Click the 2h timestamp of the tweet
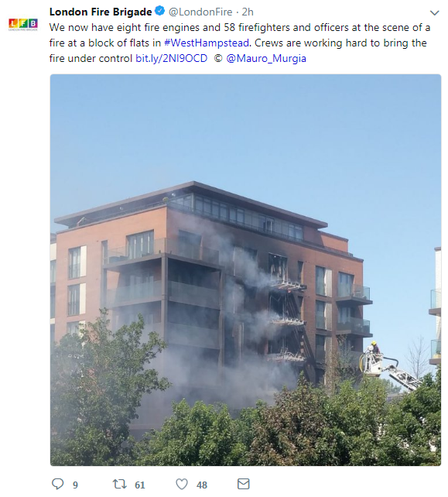Viewport: 448px width, 497px height. click(x=248, y=12)
